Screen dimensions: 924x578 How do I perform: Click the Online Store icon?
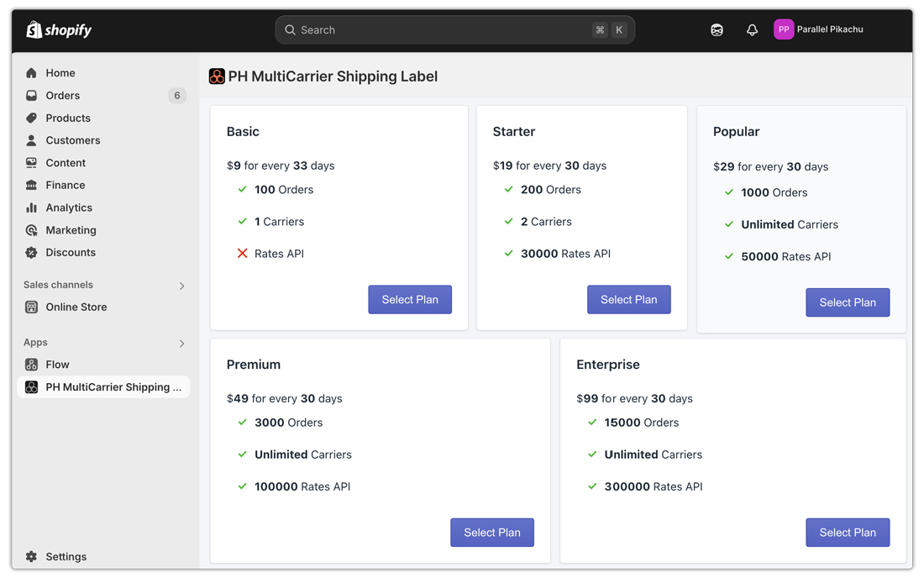click(x=31, y=307)
